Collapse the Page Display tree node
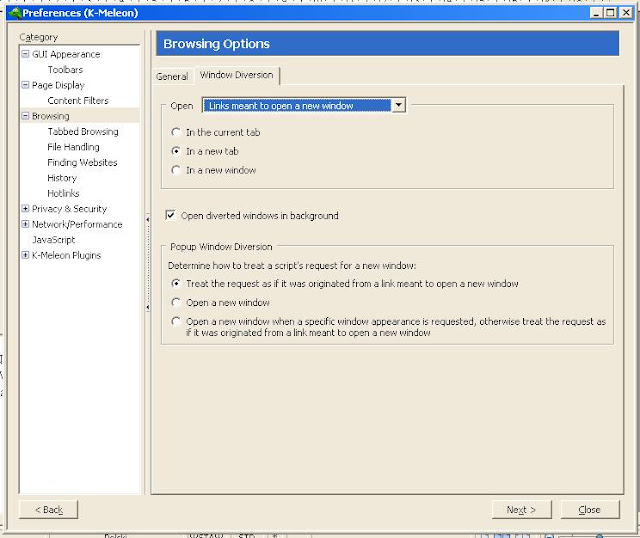The height and width of the screenshot is (538, 640). (25, 85)
